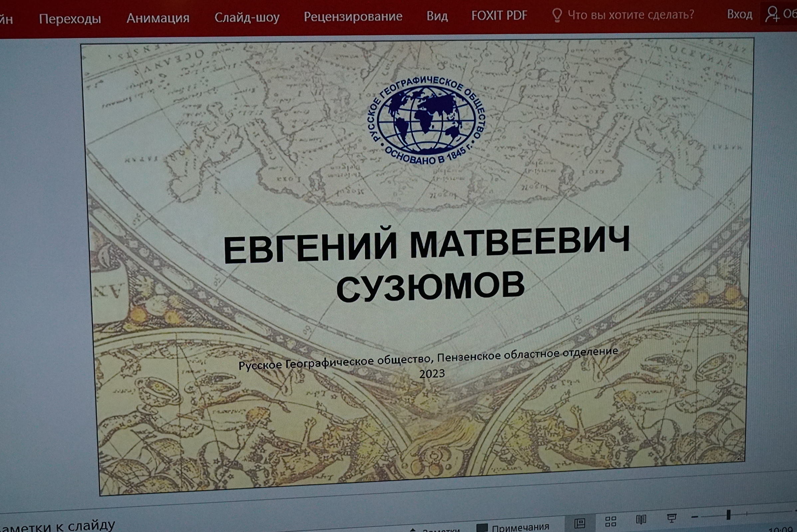Click the Share person icon

point(772,15)
